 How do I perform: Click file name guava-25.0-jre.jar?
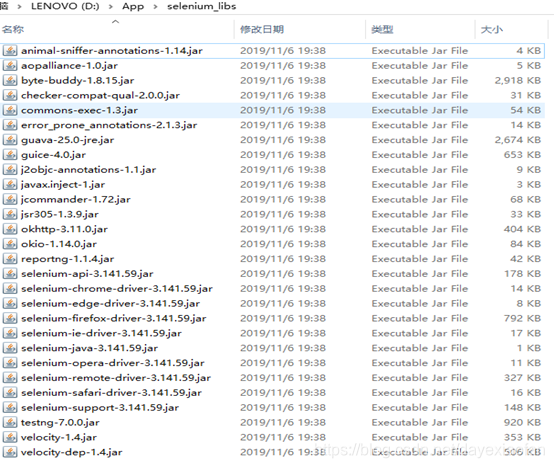(67, 140)
